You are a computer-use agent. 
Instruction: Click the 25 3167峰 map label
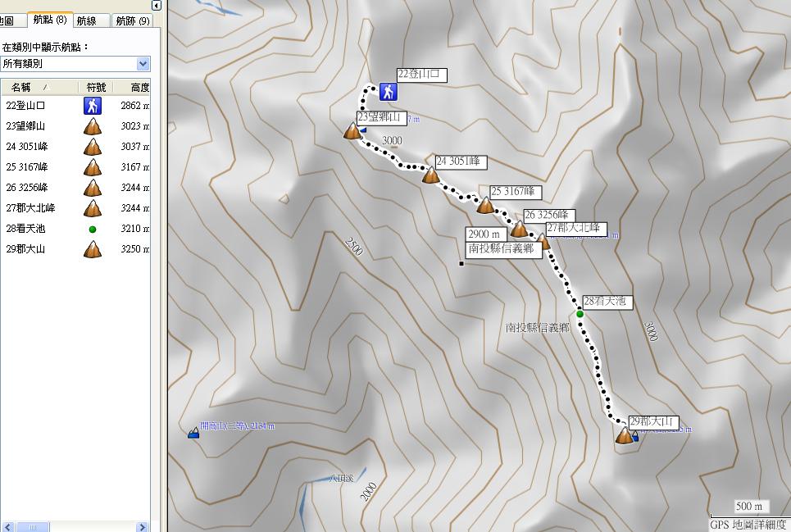click(x=516, y=192)
